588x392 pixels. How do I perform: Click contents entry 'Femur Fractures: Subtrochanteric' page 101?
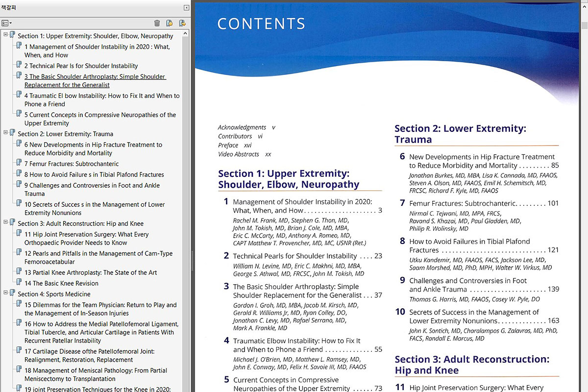coord(484,203)
